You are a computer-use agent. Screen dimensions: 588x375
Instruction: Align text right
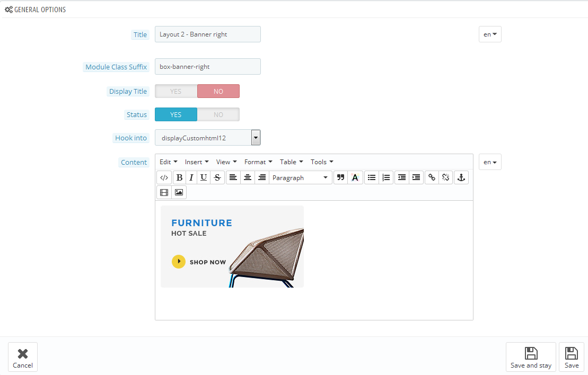262,177
